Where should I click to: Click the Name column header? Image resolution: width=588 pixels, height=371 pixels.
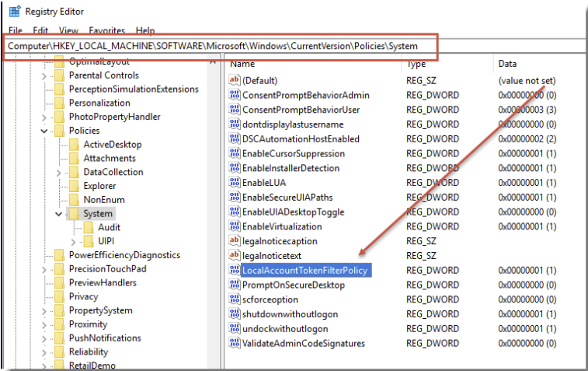(x=242, y=64)
